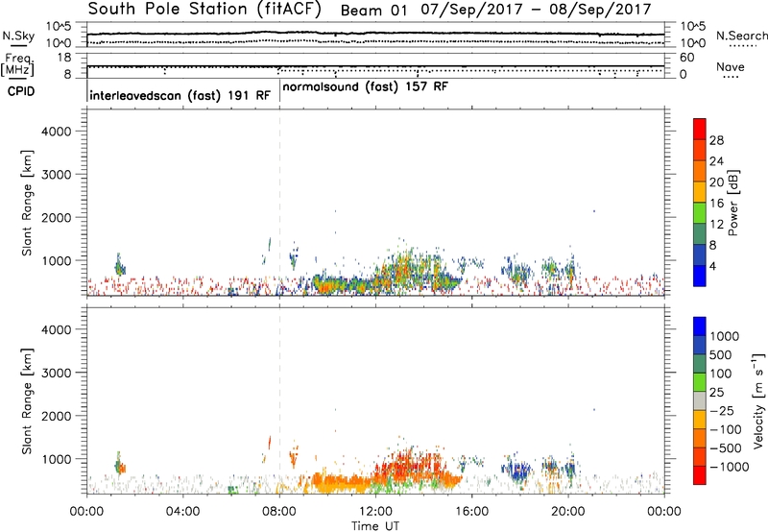Click the red top segment of Power colorbar
The image size is (768, 532).
[x=700, y=129]
